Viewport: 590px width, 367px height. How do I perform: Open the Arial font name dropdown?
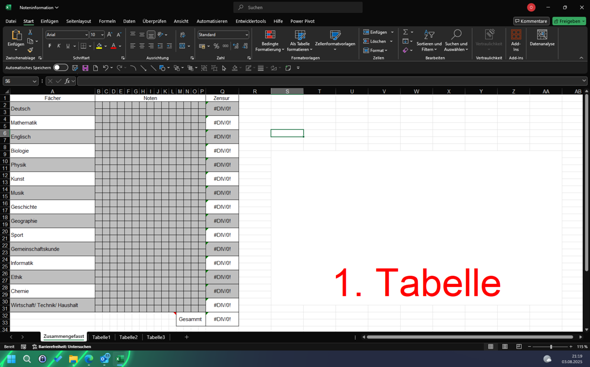click(x=86, y=35)
